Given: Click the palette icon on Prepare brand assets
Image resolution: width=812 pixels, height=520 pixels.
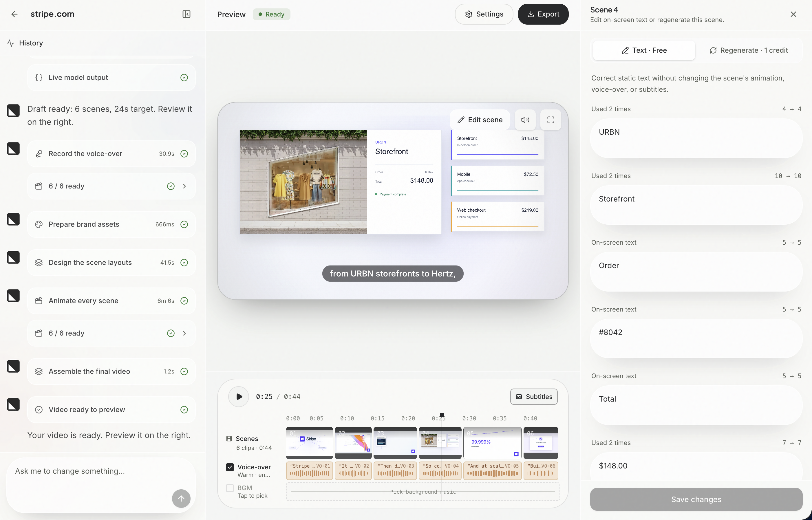Looking at the screenshot, I should point(39,225).
